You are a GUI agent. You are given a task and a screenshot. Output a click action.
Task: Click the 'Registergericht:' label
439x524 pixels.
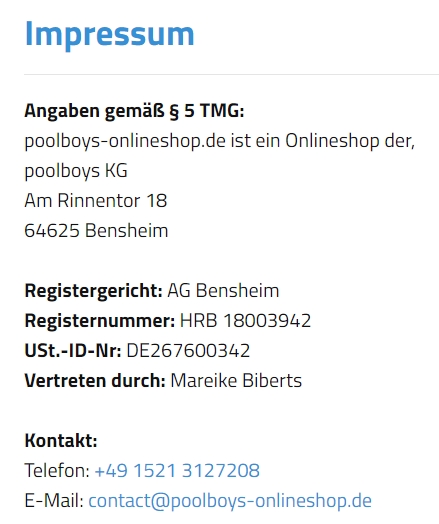94,291
